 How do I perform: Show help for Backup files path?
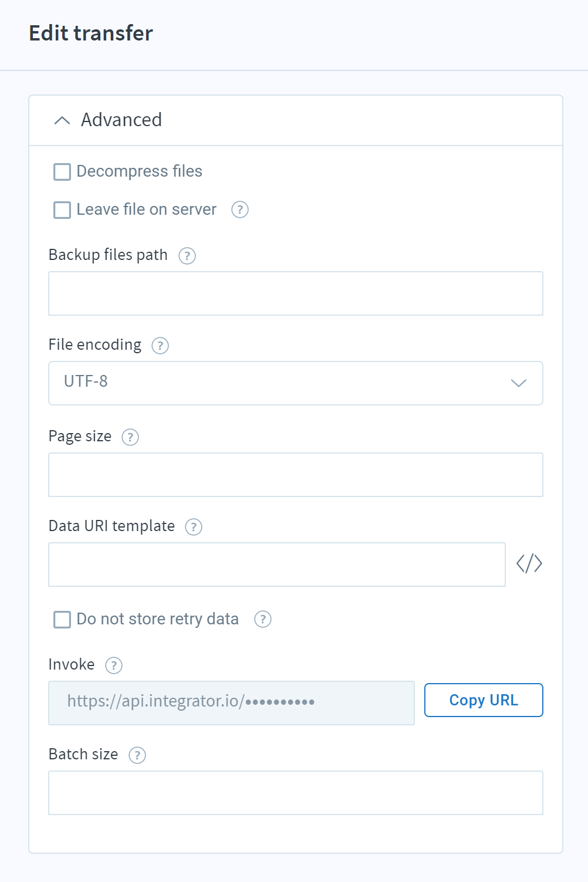(187, 256)
